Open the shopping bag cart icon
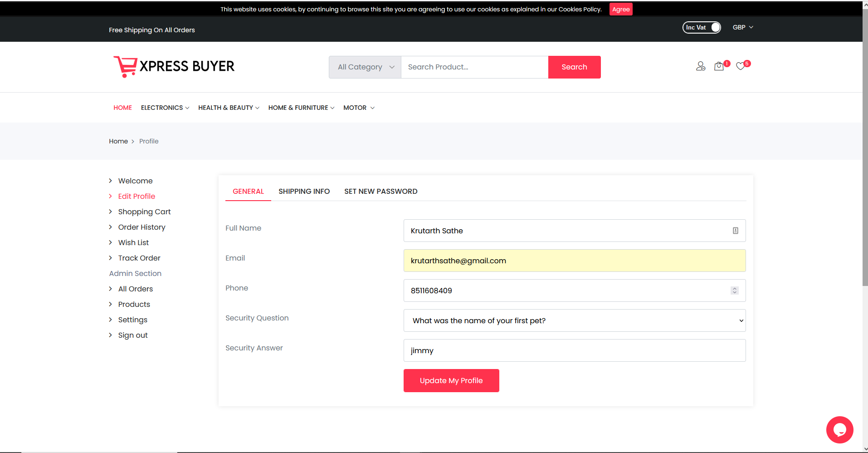The width and height of the screenshot is (868, 453). click(719, 66)
